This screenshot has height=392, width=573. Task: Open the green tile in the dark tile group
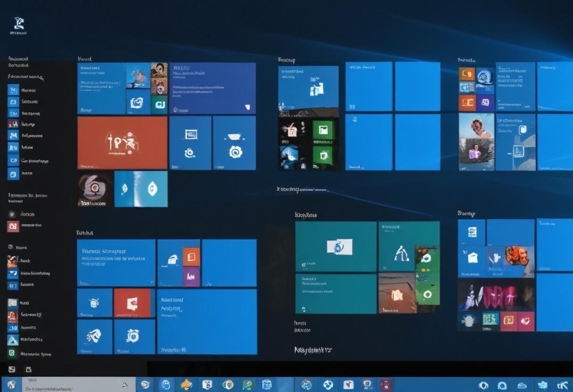coord(322,130)
